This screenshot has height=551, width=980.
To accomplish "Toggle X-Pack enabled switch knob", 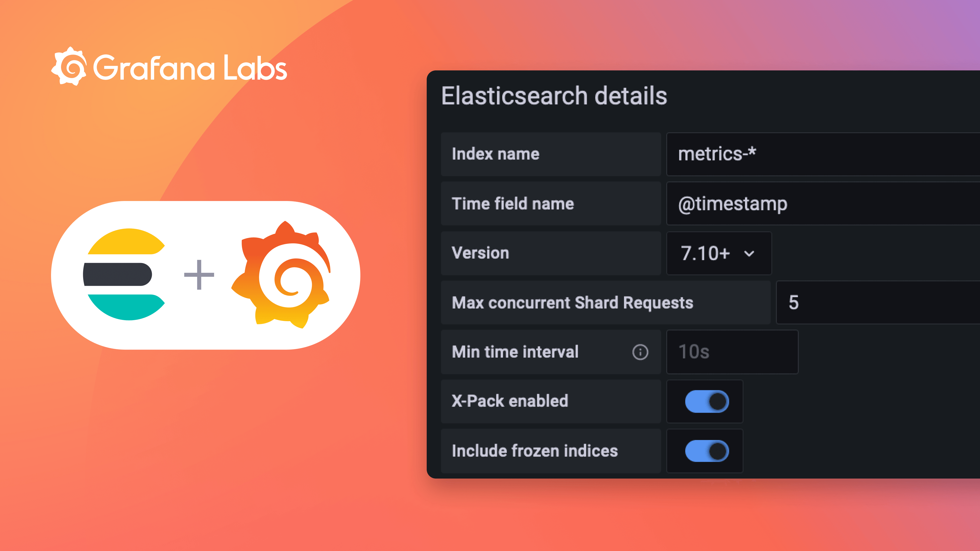I will pos(717,401).
